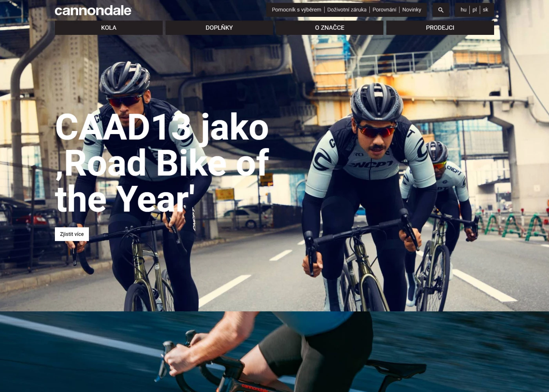Screen dimensions: 549x392
Task: Open Doživotní záruka link
Action: click(347, 10)
